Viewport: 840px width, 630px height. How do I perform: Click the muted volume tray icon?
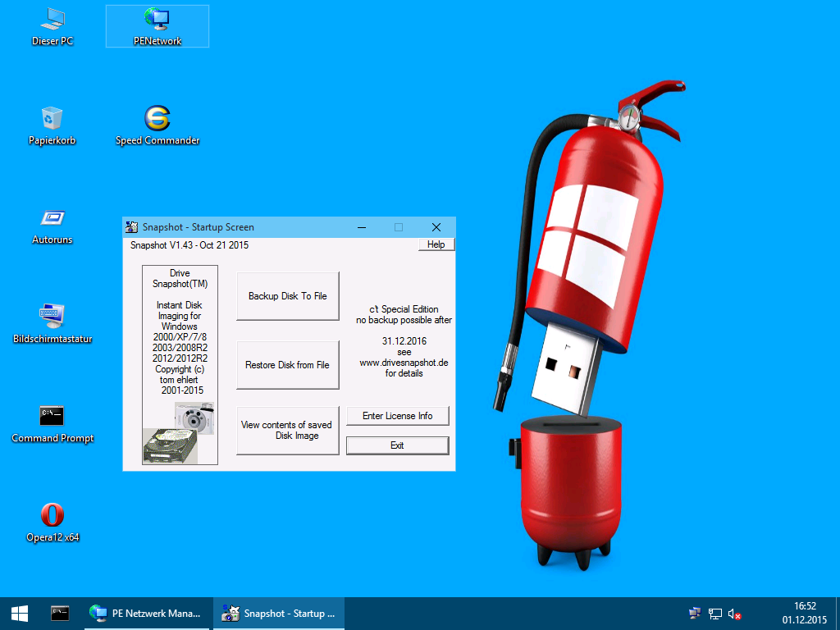point(735,614)
